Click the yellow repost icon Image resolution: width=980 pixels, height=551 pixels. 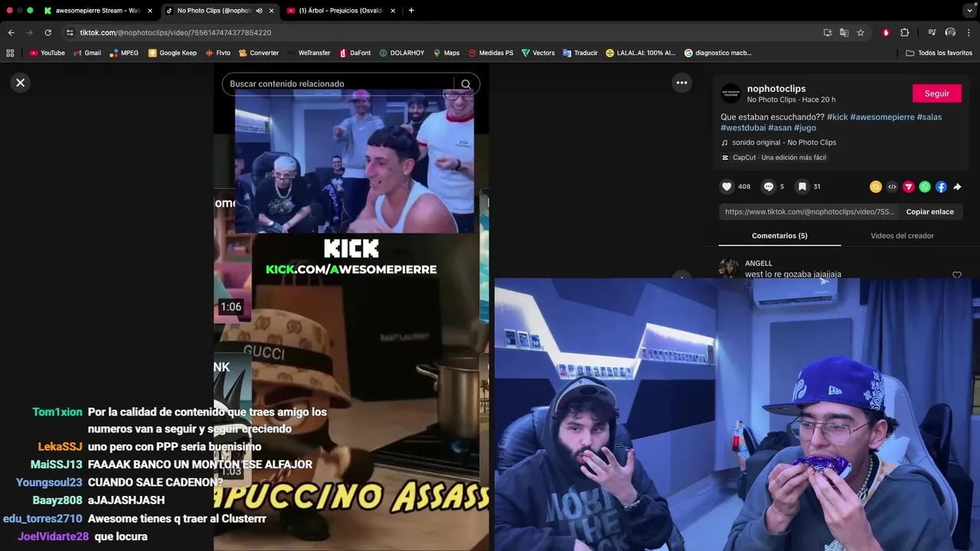876,187
